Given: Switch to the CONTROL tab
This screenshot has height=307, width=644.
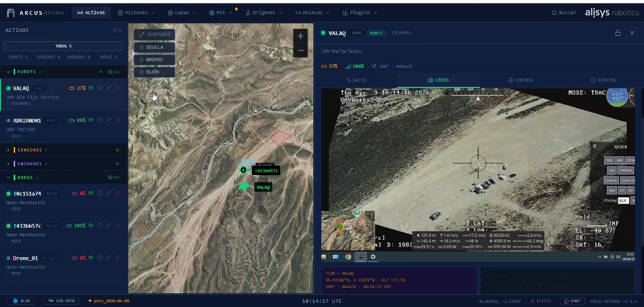Looking at the screenshot, I should (x=521, y=80).
